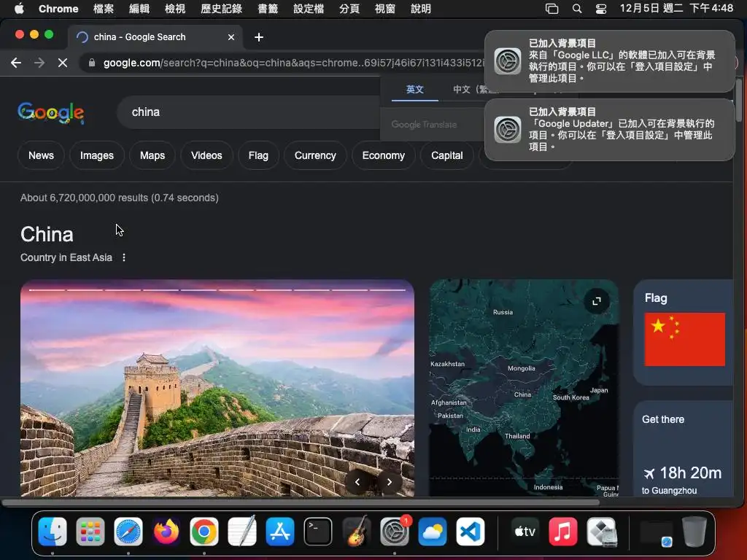Select the Flag filter chip

click(258, 155)
